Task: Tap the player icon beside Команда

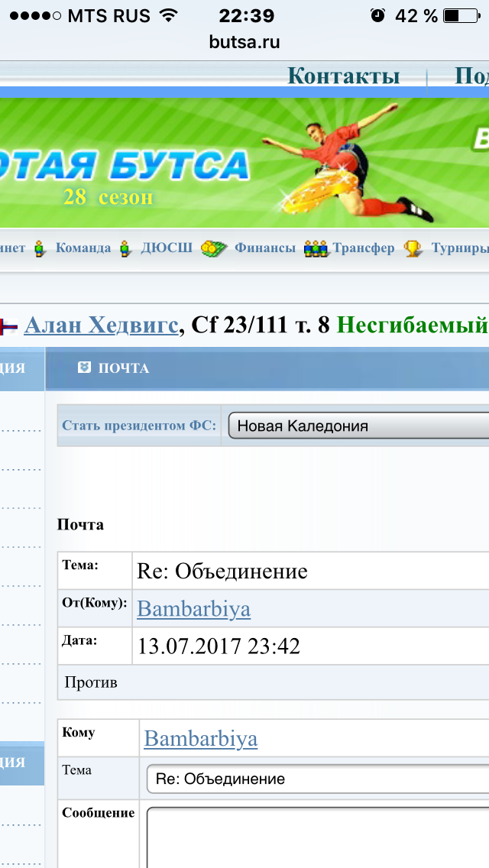Action: tap(40, 248)
